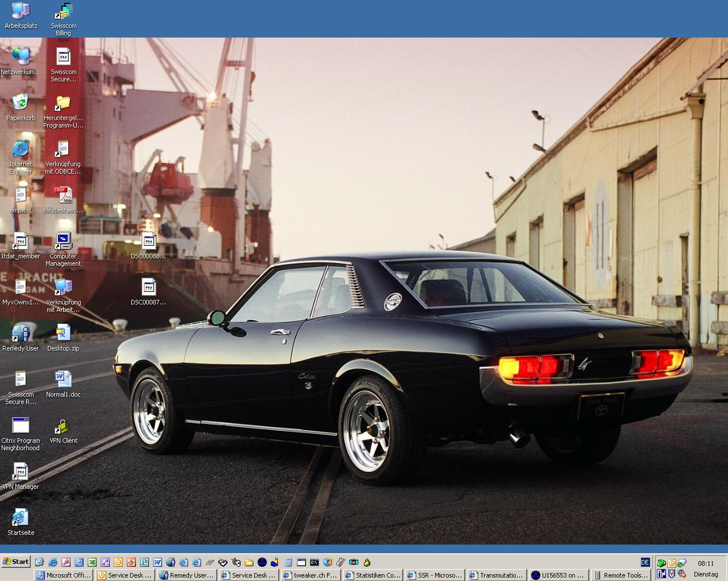Launch the VPN Client shortcut
This screenshot has width=728, height=581.
tap(63, 426)
